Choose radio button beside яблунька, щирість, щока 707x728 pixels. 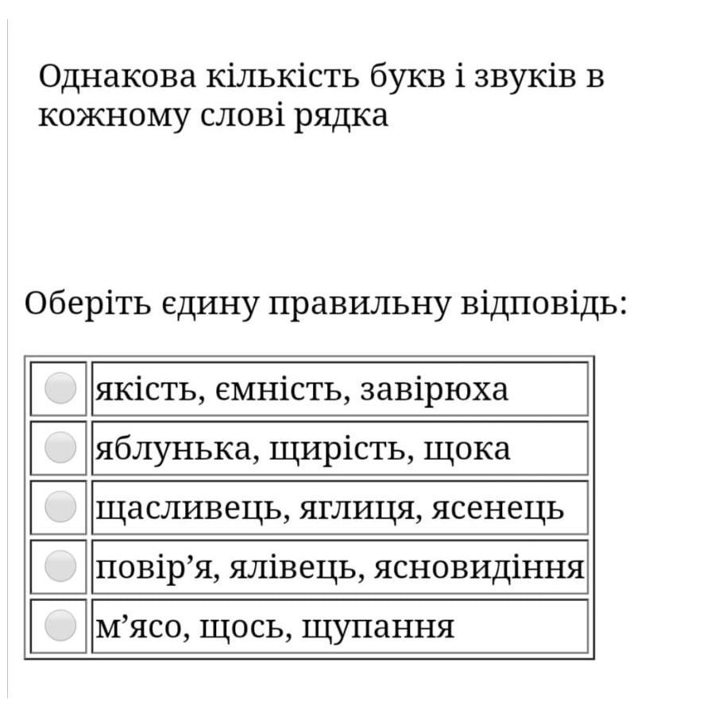(60, 448)
